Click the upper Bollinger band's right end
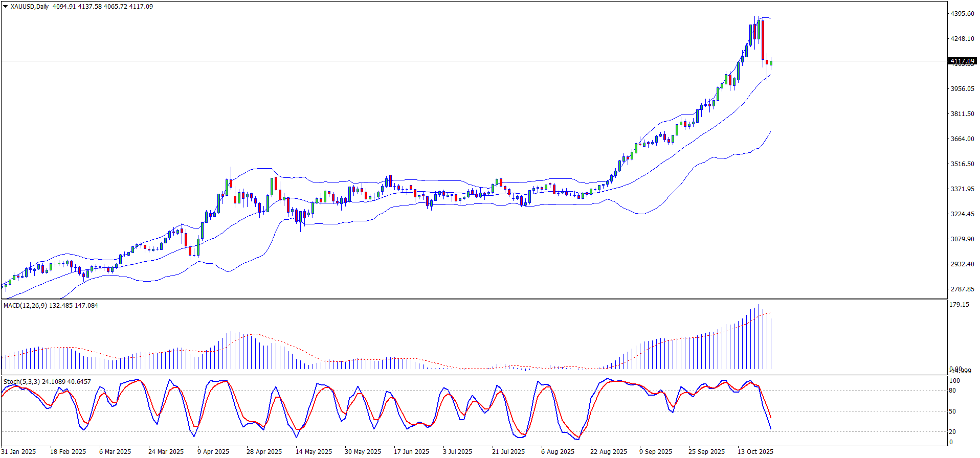The height and width of the screenshot is (458, 980). [769, 18]
